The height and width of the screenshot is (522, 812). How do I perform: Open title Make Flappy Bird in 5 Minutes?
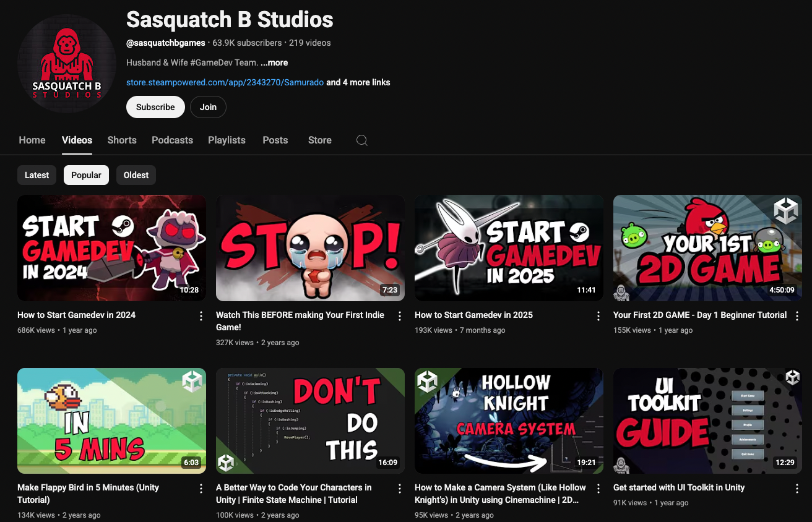(x=88, y=494)
